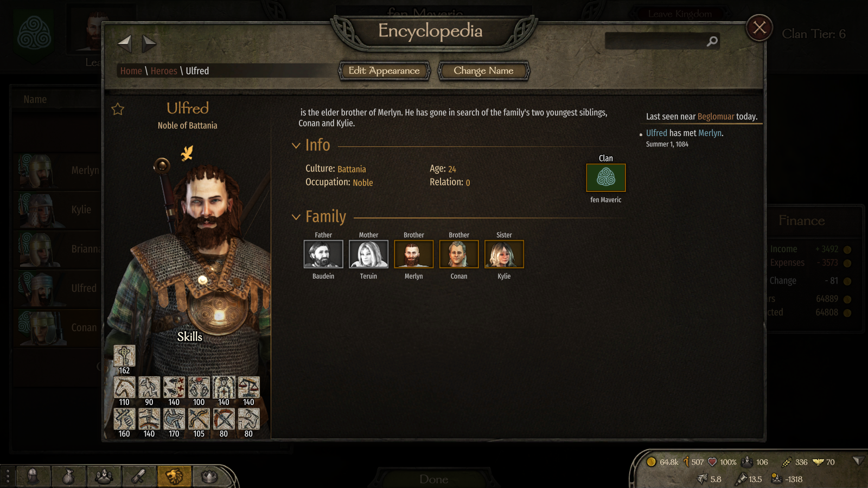Image resolution: width=868 pixels, height=488 pixels.
Task: Go back with the left arrow icon
Action: [125, 43]
